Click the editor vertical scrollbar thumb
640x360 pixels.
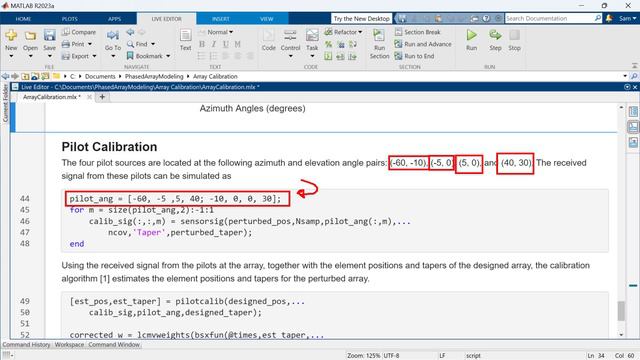pyautogui.click(x=621, y=311)
